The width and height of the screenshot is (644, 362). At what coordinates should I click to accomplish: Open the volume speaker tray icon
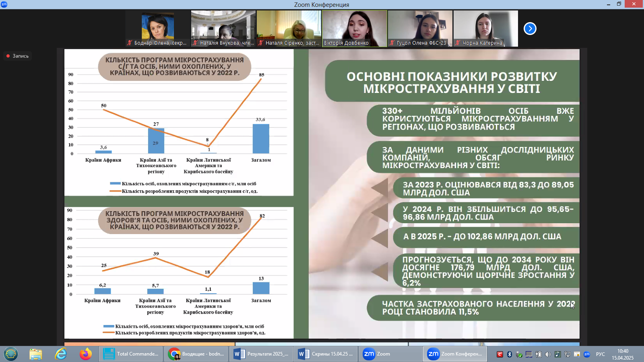point(548,354)
